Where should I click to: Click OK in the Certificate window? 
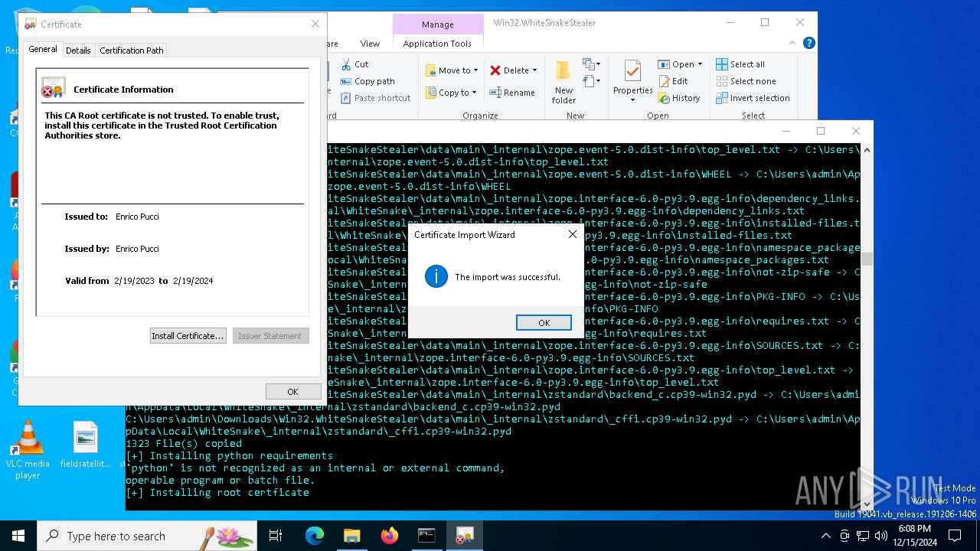292,391
